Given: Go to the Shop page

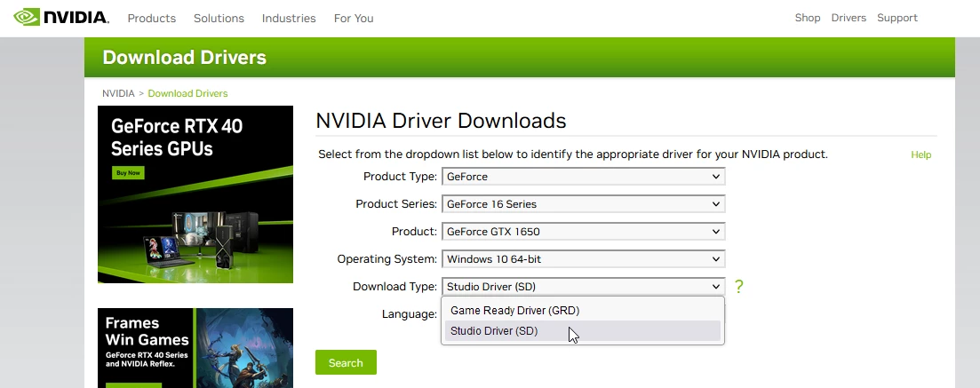Looking at the screenshot, I should 808,18.
